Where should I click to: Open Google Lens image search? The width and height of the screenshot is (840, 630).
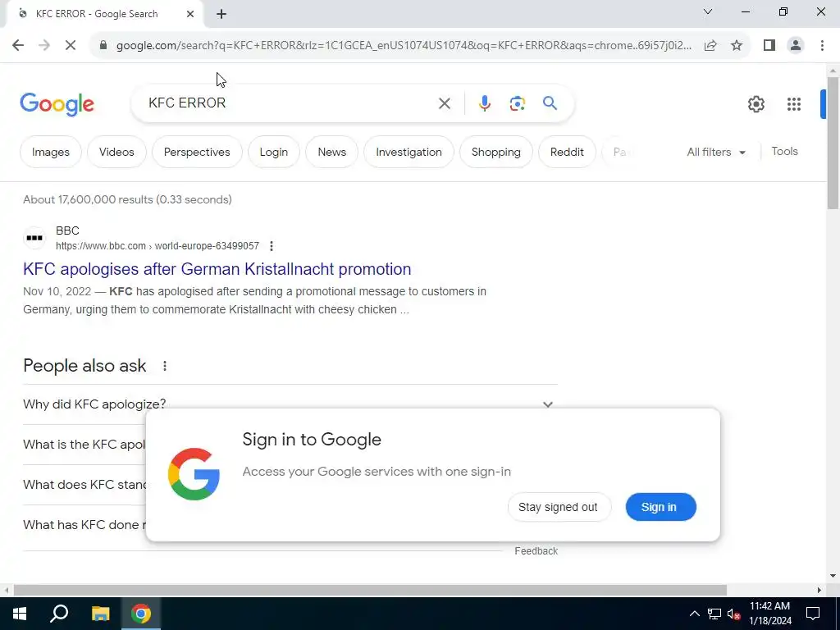coord(517,103)
